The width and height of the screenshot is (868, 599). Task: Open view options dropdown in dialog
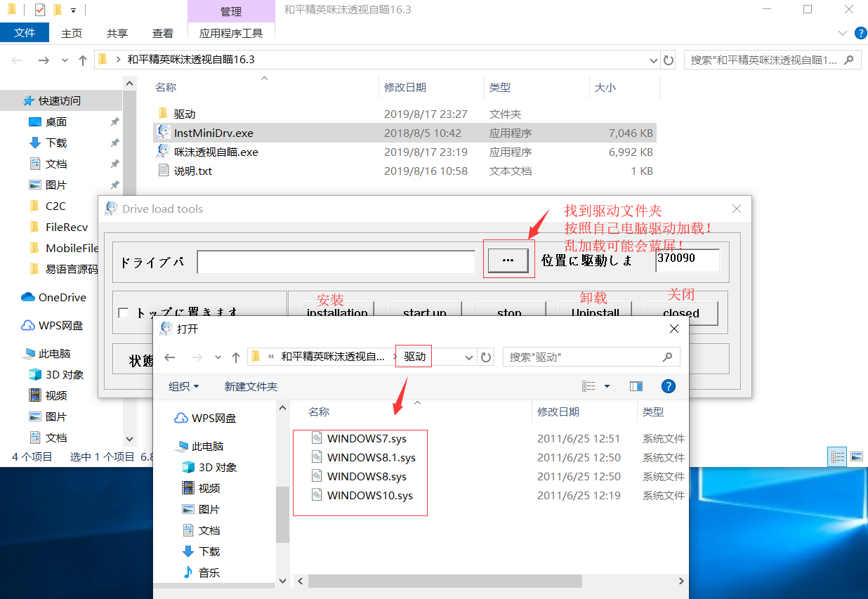[x=607, y=386]
